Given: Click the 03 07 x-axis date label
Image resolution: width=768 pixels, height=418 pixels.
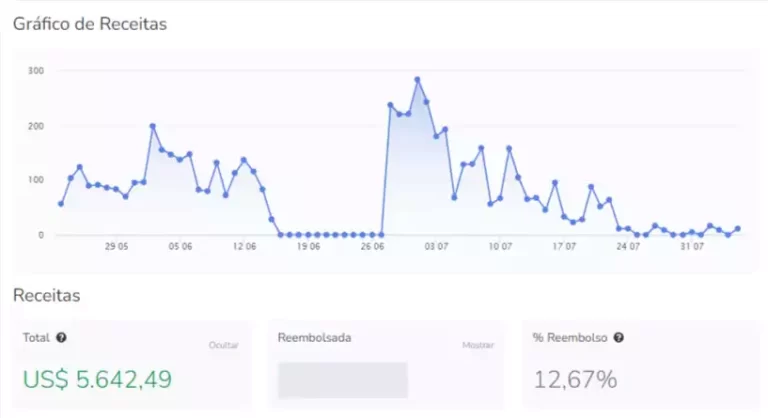Looking at the screenshot, I should (x=436, y=246).
